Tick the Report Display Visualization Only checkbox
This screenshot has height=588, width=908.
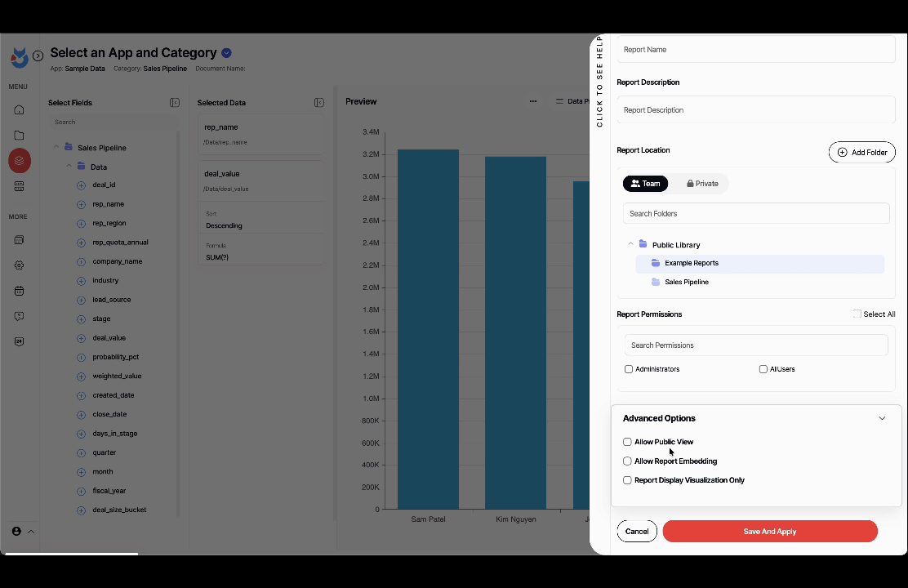(x=627, y=480)
